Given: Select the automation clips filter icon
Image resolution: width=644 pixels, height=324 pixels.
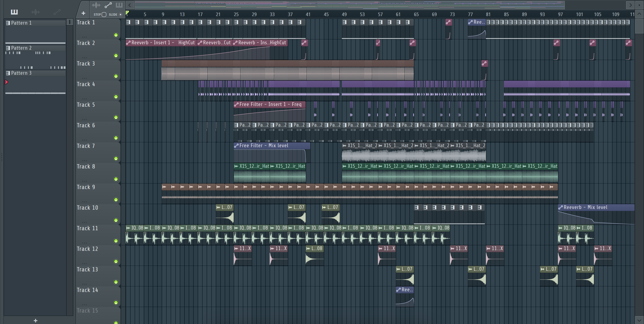Looking at the screenshot, I should click(57, 12).
